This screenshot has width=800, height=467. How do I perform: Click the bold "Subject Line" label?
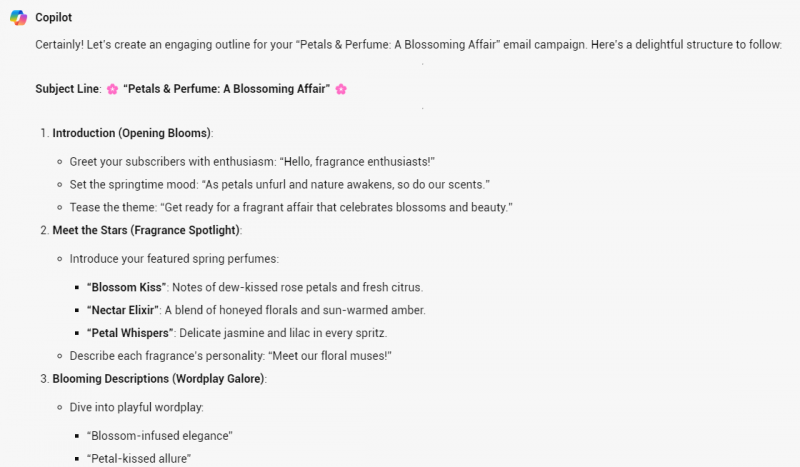[67, 89]
